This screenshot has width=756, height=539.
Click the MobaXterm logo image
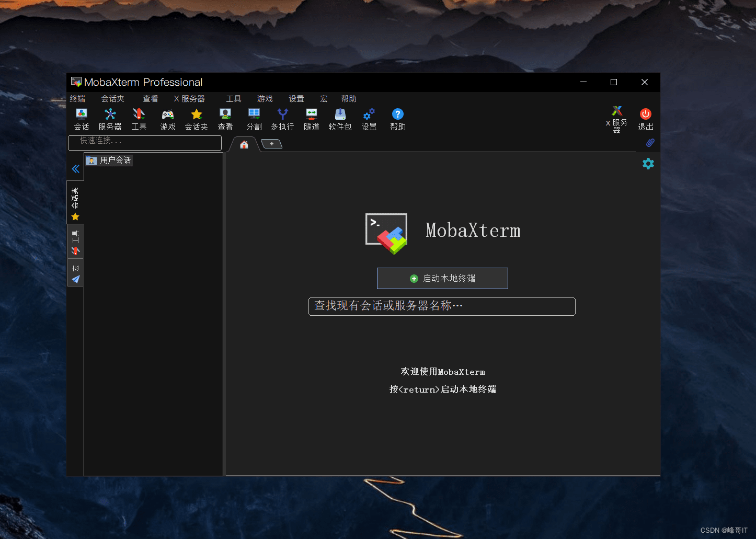[x=386, y=233]
